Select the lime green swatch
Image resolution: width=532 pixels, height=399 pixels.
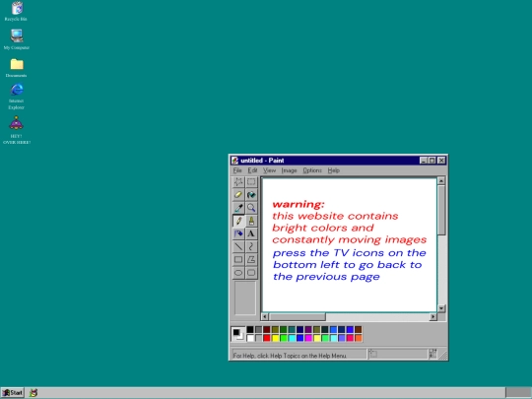click(x=284, y=338)
